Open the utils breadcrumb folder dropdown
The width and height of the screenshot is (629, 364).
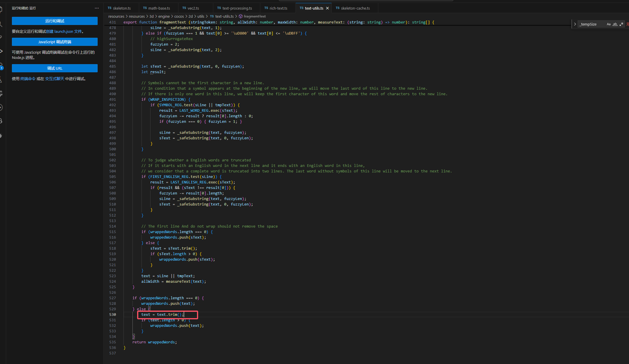[201, 17]
